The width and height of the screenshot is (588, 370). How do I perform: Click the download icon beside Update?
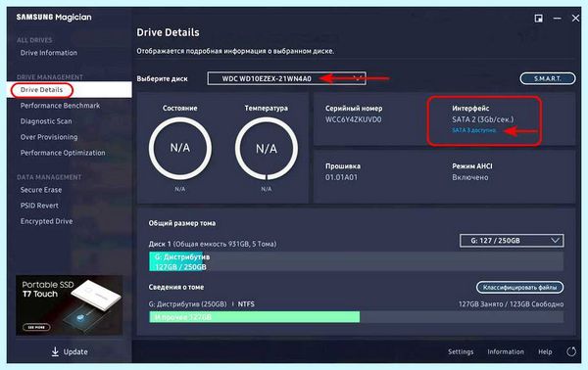coord(55,351)
